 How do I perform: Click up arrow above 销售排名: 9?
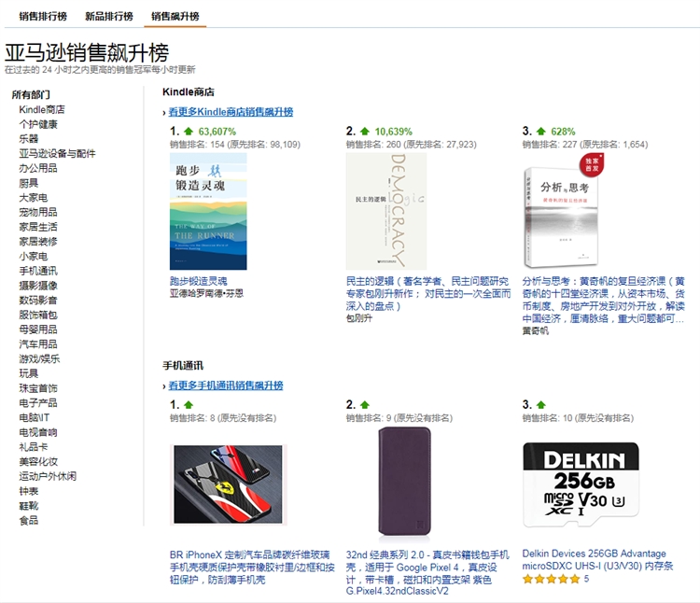coord(365,405)
